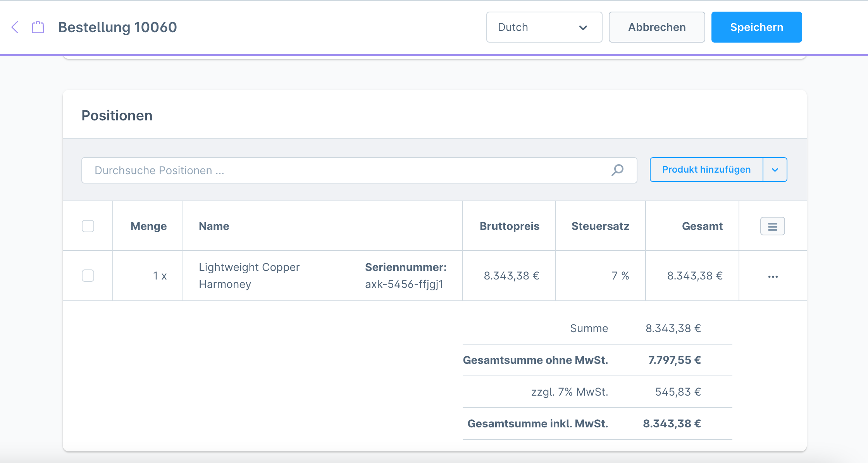Image resolution: width=868 pixels, height=463 pixels.
Task: Click Produkt hinzufügen button
Action: pos(706,170)
